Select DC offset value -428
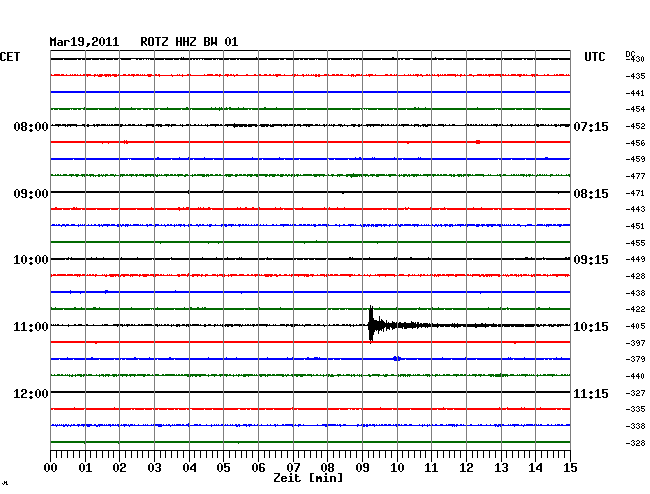The height and width of the screenshot is (494, 650). point(635,276)
